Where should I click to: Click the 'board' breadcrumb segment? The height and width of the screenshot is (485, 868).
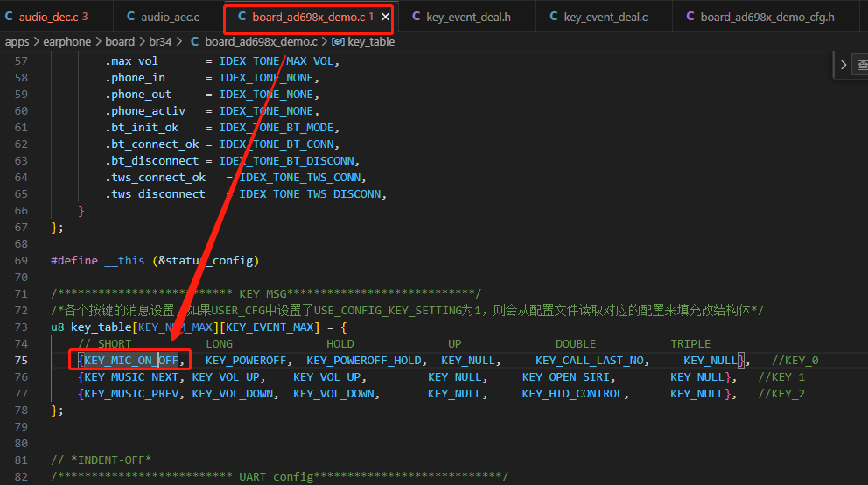click(120, 41)
